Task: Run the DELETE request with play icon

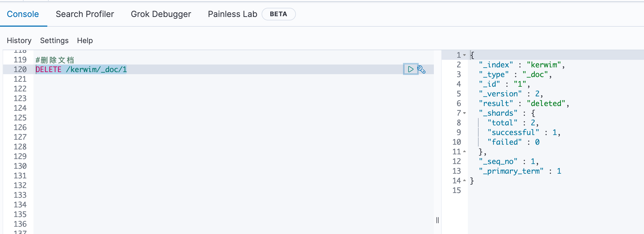Action: click(411, 69)
